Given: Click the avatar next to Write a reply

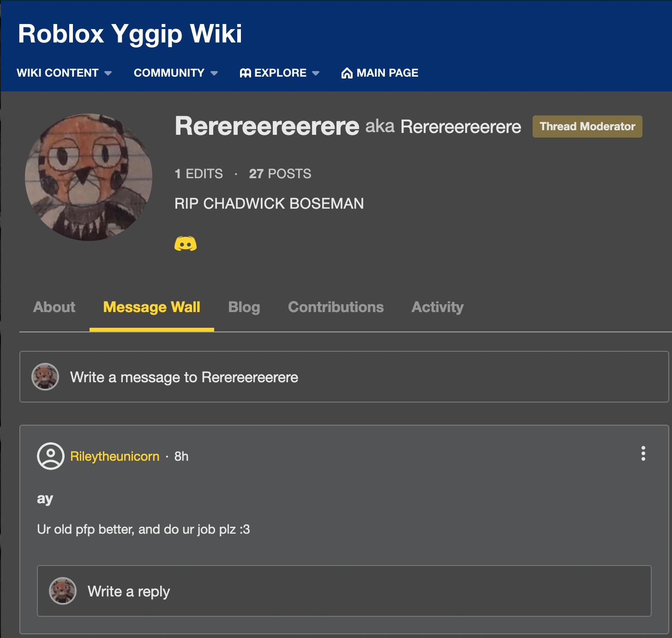Looking at the screenshot, I should [63, 591].
